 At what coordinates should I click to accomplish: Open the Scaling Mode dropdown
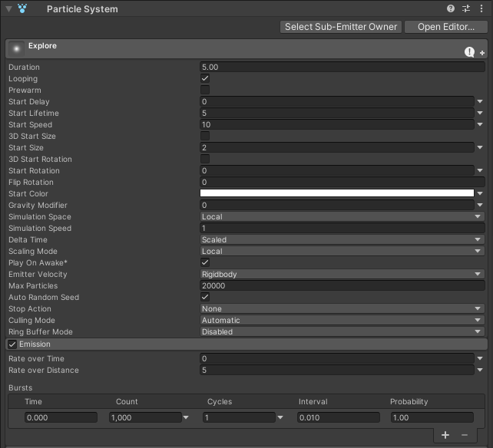pos(342,251)
